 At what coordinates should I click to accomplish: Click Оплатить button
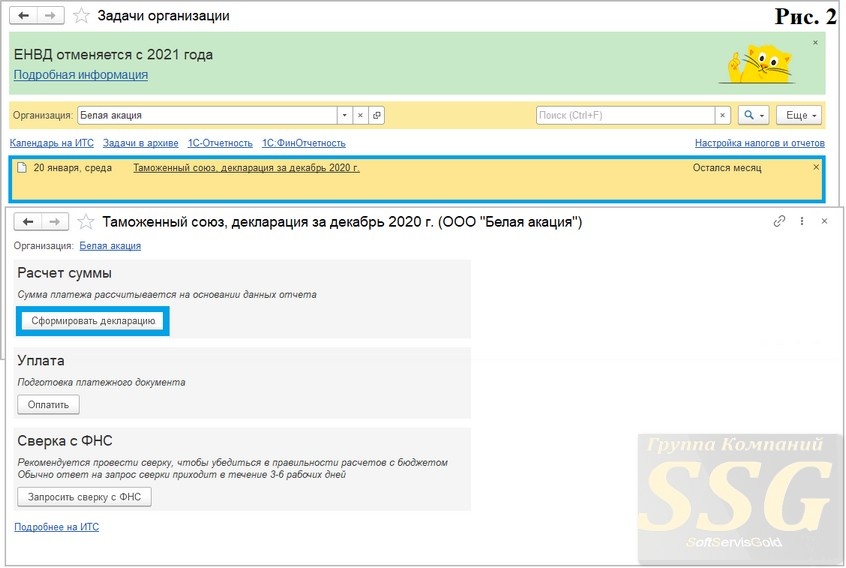tap(48, 405)
